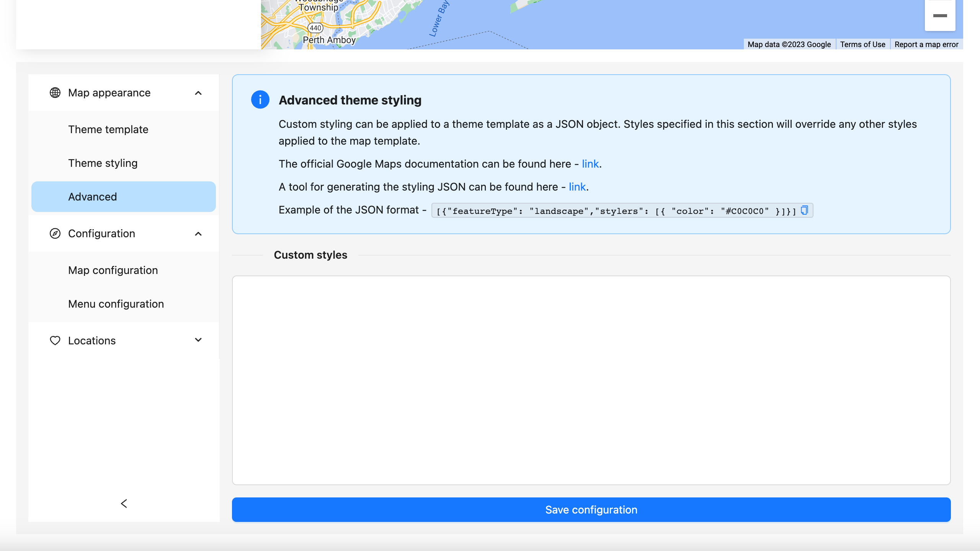Click Report a map error
This screenshot has width=980, height=551.
926,44
